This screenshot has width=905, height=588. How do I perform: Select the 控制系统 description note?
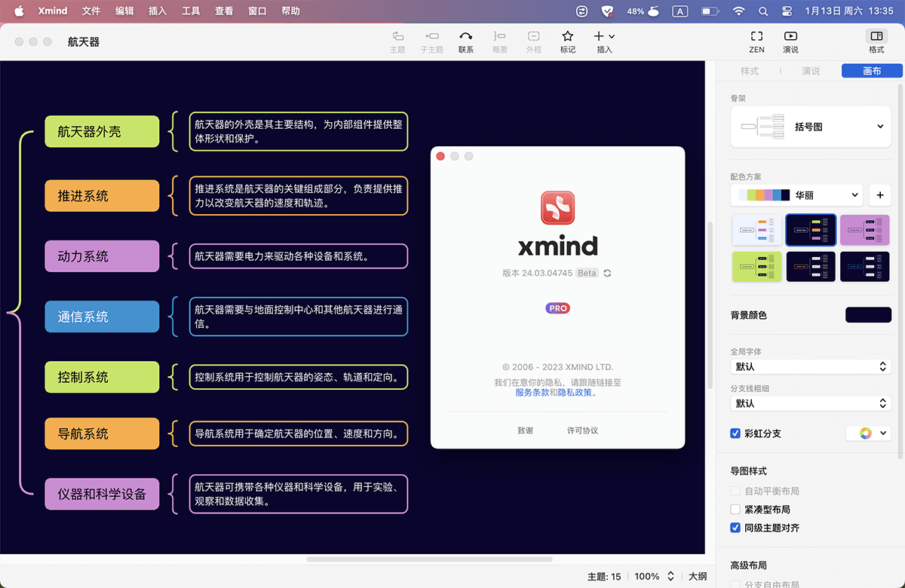click(x=298, y=377)
